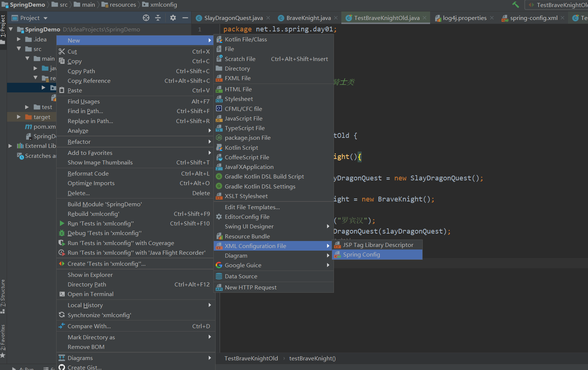The image size is (588, 370).
Task: Switch to the spring-config.xml tab
Action: (x=534, y=18)
